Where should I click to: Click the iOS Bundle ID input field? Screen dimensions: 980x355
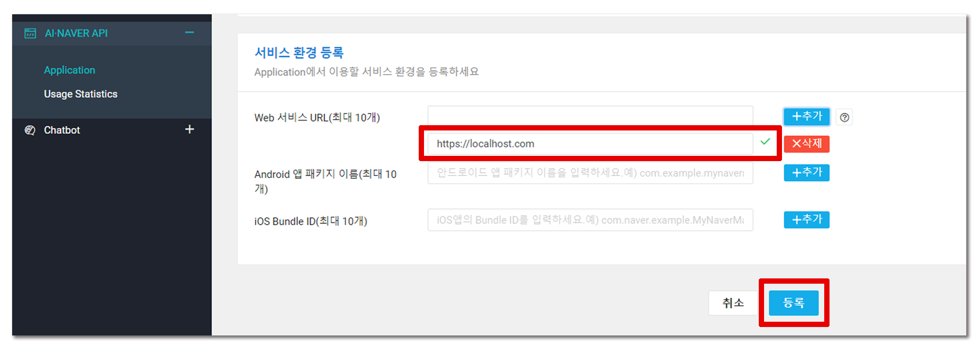(590, 220)
